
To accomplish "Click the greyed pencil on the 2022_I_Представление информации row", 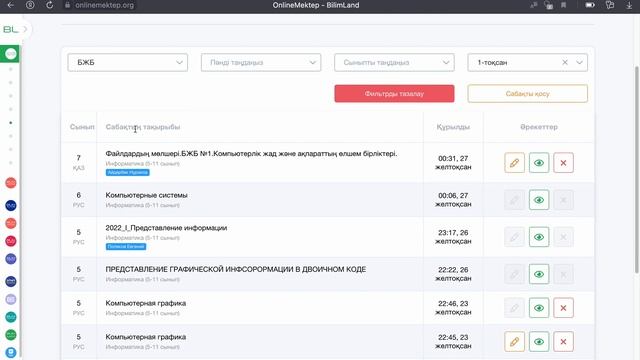I will [x=514, y=237].
